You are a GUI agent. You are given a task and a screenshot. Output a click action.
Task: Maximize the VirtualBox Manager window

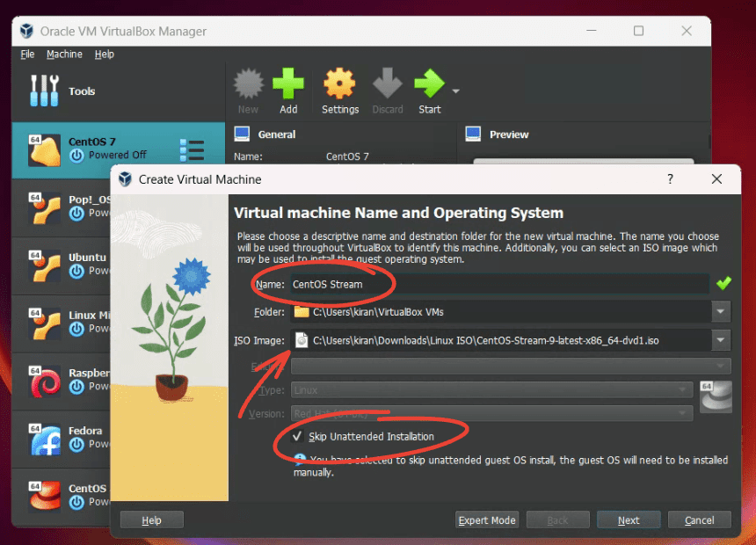[638, 31]
